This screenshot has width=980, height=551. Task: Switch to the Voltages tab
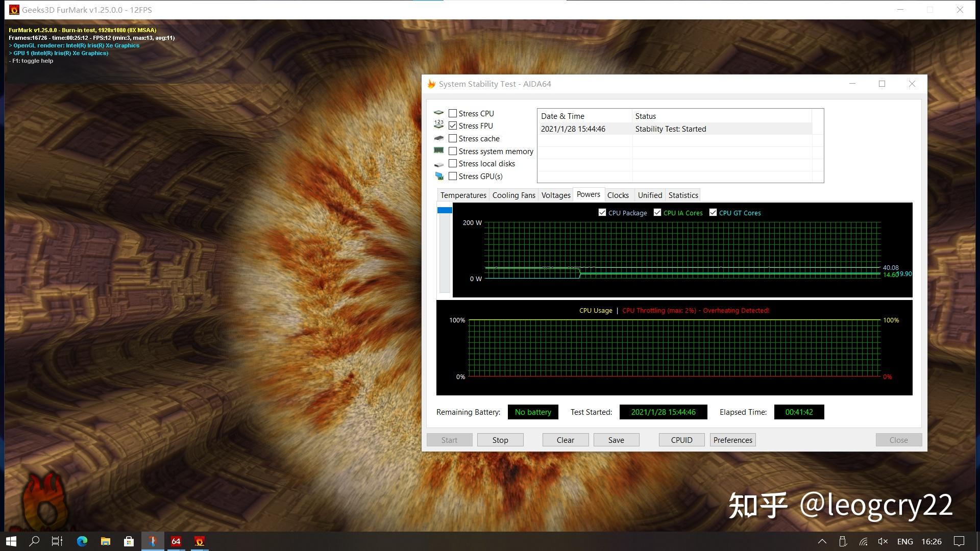[556, 195]
